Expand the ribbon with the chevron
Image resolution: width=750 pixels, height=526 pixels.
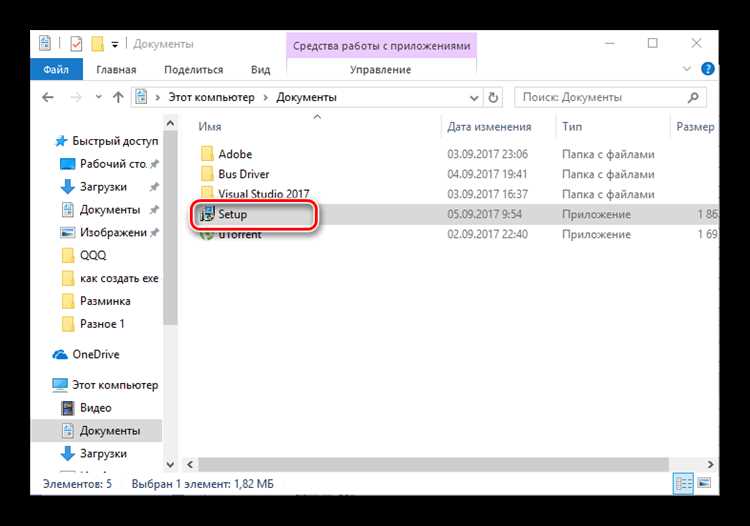point(686,69)
